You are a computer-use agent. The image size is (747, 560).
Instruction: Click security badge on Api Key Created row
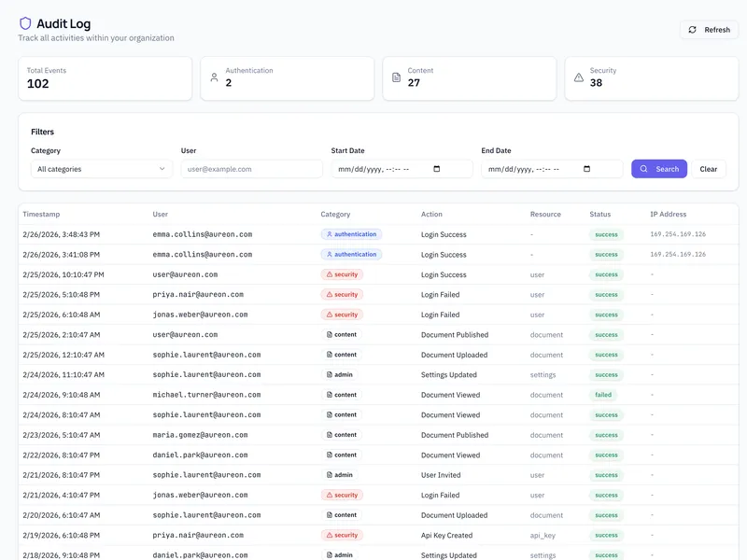coord(342,535)
